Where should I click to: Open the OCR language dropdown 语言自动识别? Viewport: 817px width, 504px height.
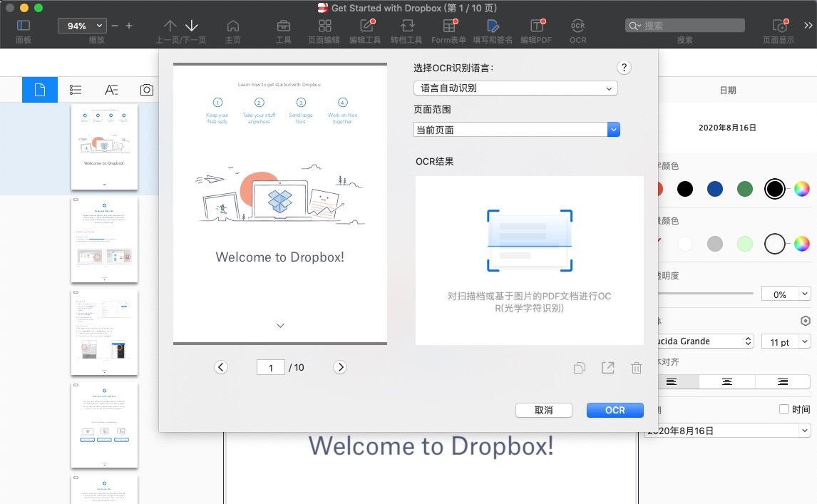[x=515, y=88]
